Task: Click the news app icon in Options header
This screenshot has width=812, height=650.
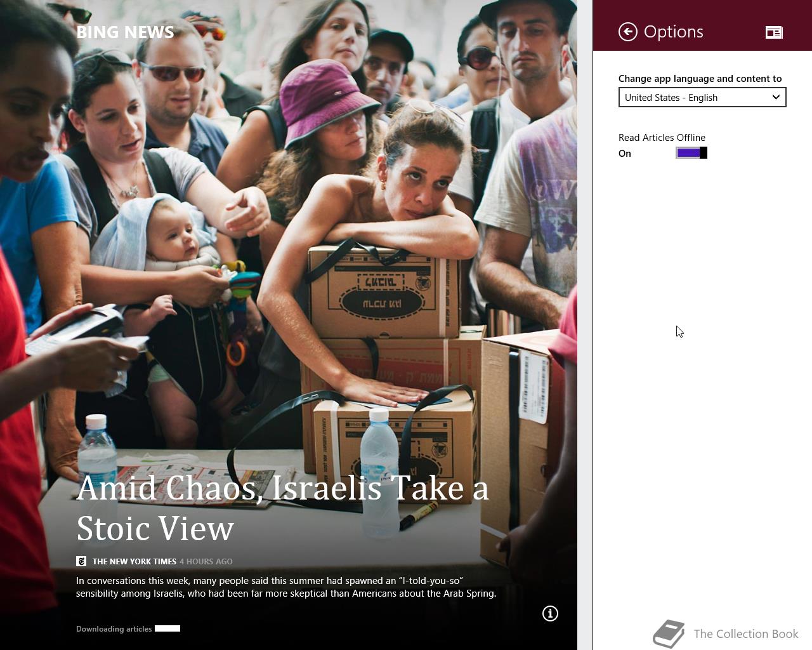Action: [774, 32]
